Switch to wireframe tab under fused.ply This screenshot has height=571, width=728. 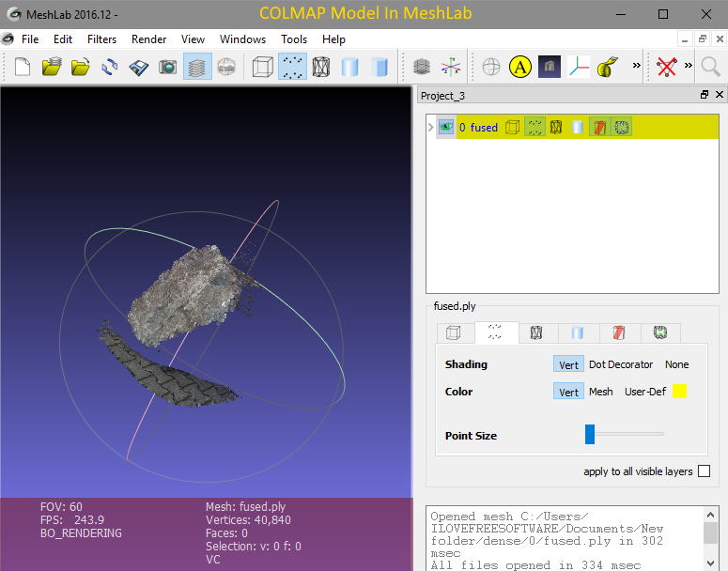pos(536,332)
